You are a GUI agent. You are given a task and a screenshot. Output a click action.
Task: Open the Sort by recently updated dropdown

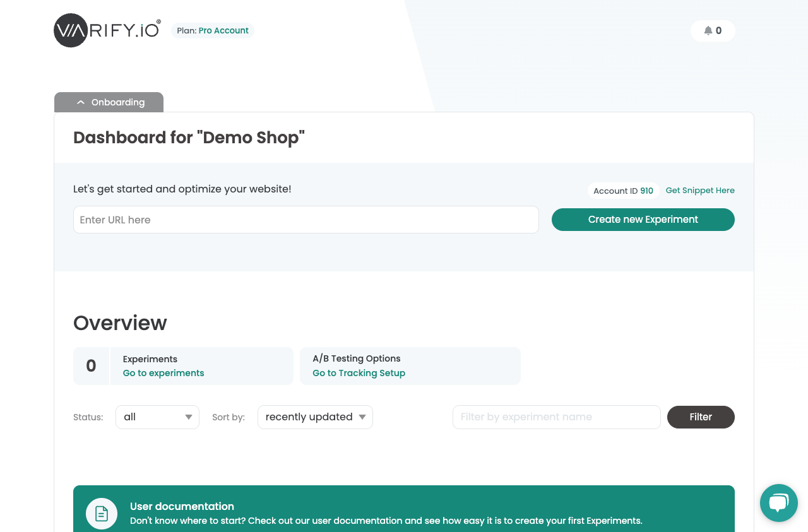click(x=315, y=417)
